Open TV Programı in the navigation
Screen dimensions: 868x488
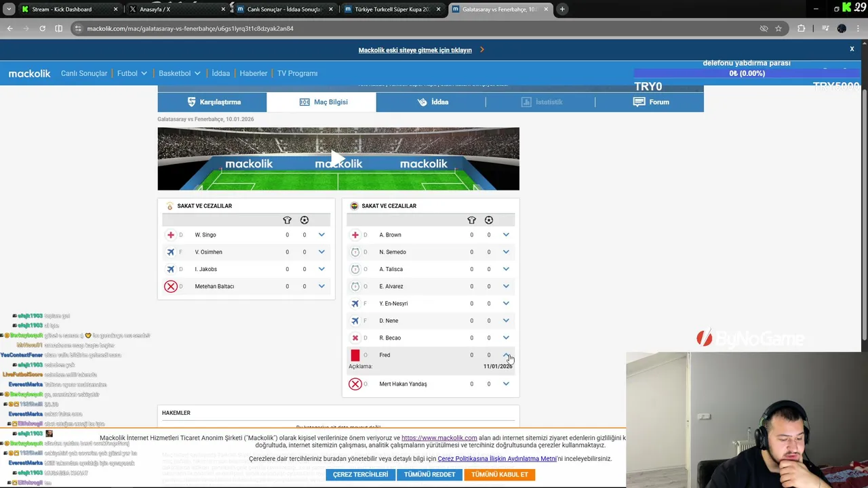(x=297, y=73)
